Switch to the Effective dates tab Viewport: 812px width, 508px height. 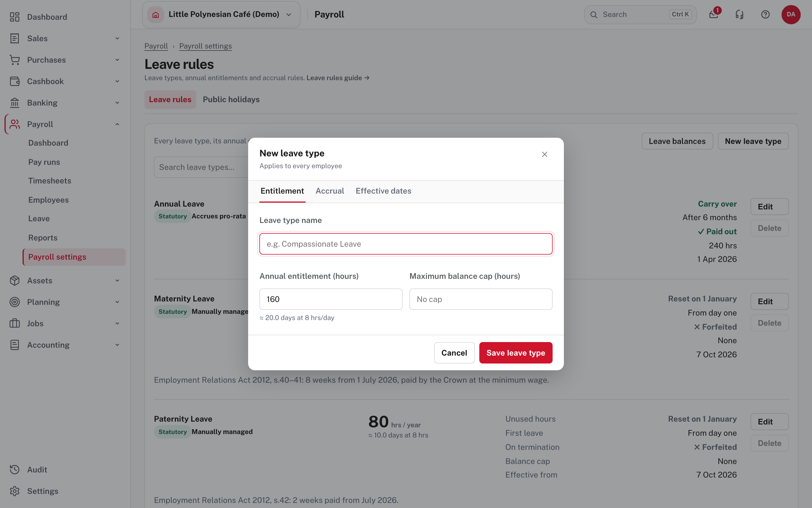pyautogui.click(x=383, y=191)
